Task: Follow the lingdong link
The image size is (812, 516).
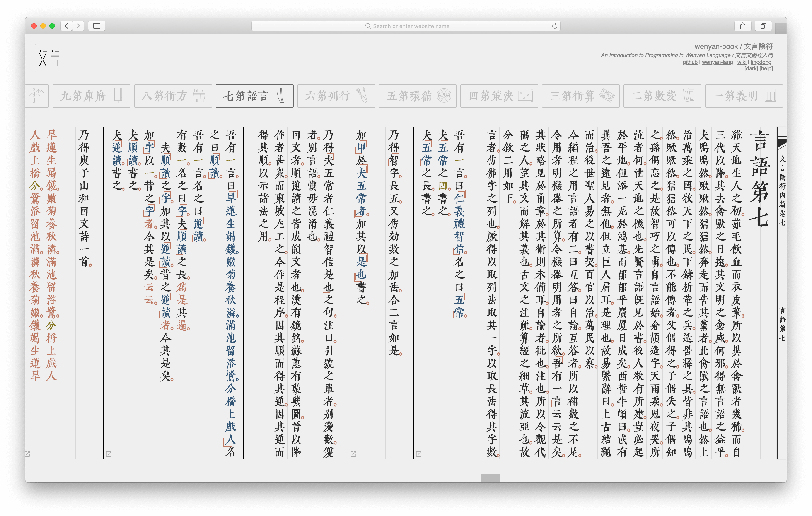Action: (x=761, y=62)
